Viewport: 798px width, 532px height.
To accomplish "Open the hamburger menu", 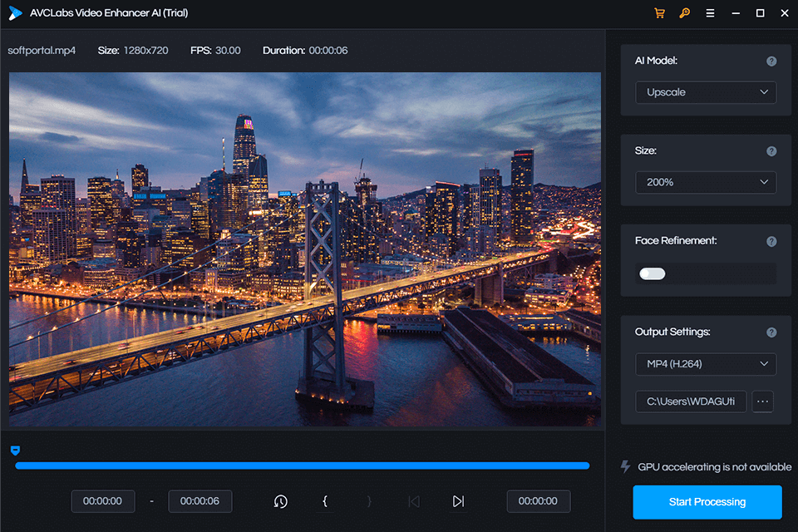I will point(711,13).
